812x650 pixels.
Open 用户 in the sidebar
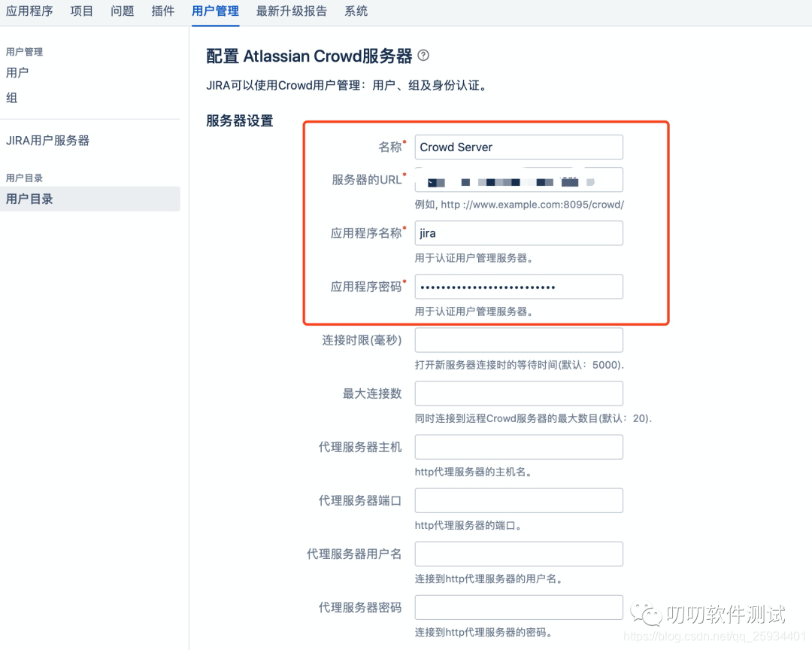(17, 72)
